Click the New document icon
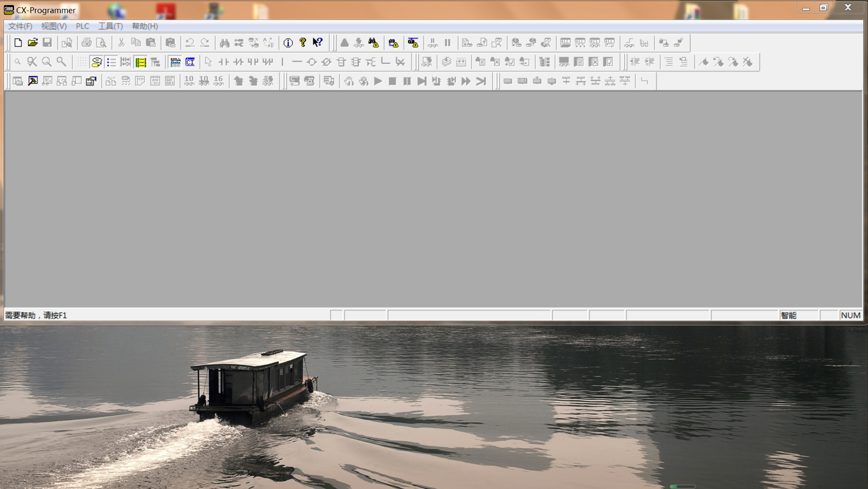 click(18, 42)
